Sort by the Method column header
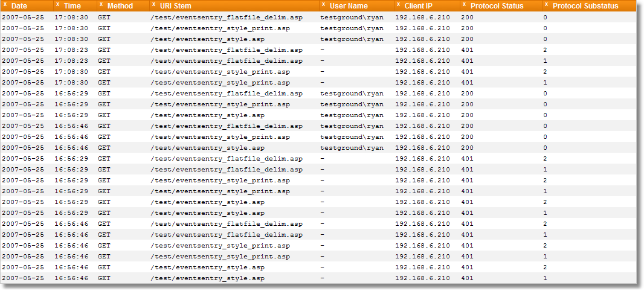The image size is (644, 291). click(120, 6)
